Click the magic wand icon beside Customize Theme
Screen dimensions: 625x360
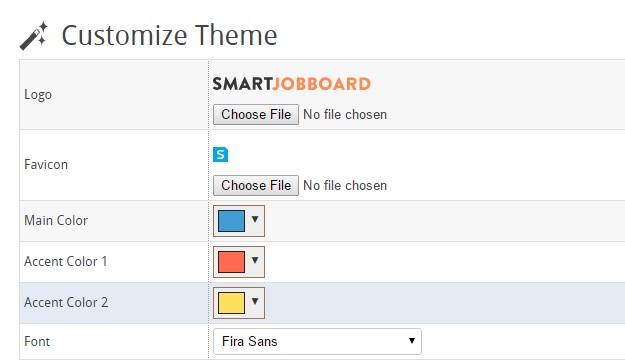tap(34, 36)
